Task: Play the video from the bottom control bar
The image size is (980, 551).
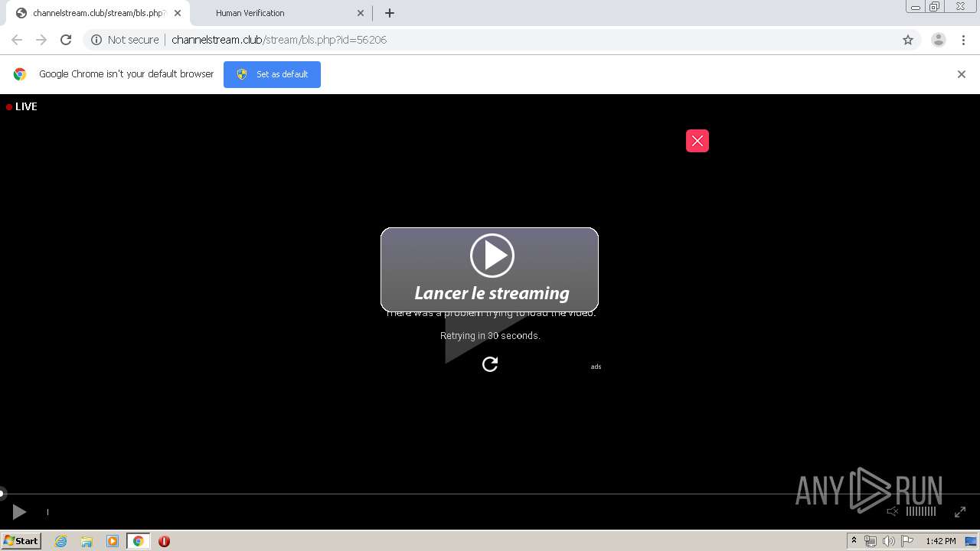Action: [19, 512]
